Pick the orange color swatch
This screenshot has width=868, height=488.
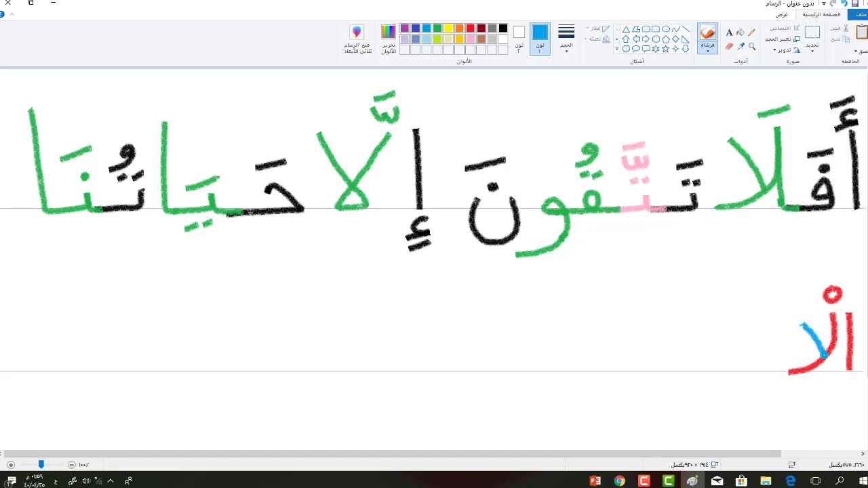click(x=459, y=28)
